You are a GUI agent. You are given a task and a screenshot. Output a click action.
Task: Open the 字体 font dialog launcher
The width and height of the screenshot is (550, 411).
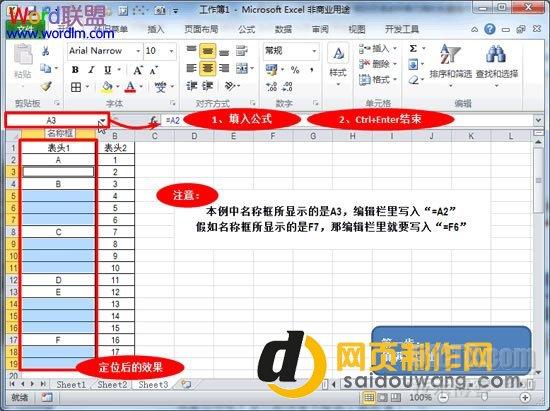173,103
